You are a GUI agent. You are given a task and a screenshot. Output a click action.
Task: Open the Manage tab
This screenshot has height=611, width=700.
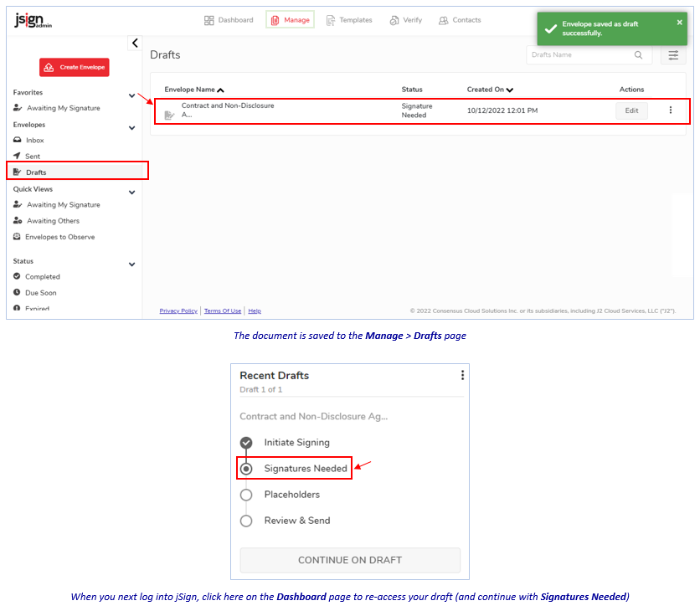291,19
